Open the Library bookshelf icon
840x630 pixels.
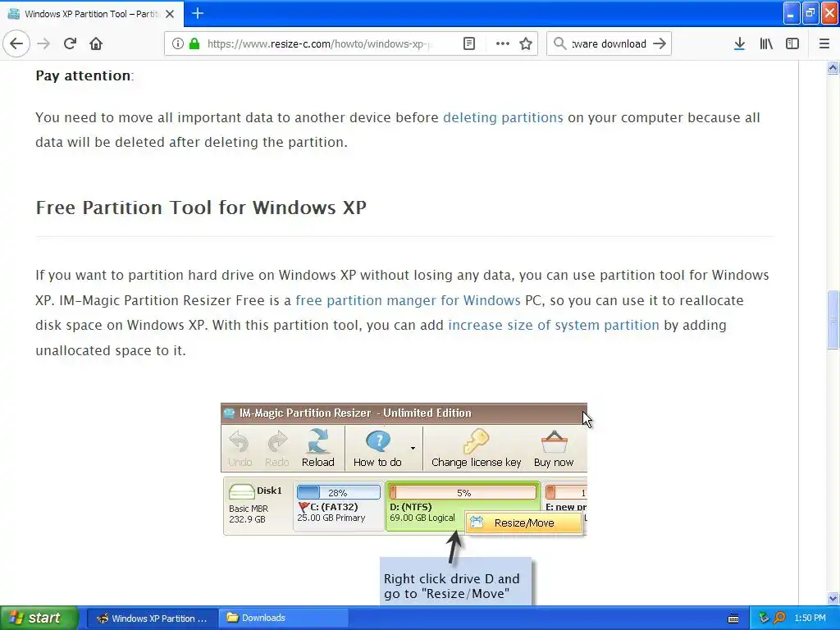click(x=766, y=43)
